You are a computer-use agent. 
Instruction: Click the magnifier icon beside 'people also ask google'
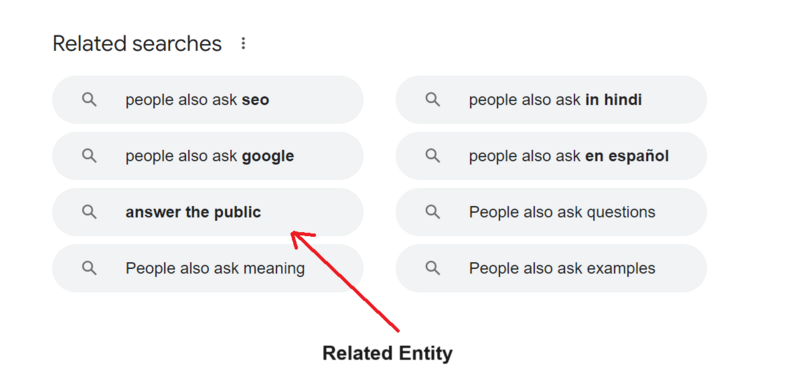89,156
